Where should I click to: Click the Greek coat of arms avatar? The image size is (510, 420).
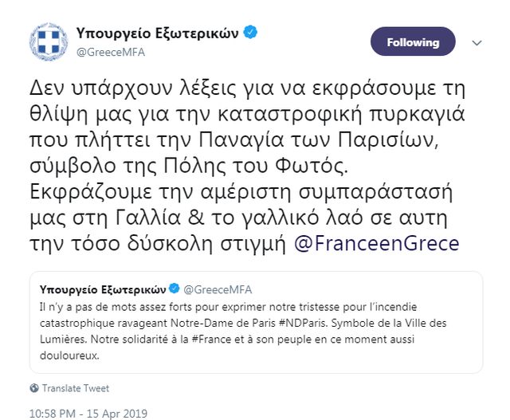coord(45,41)
